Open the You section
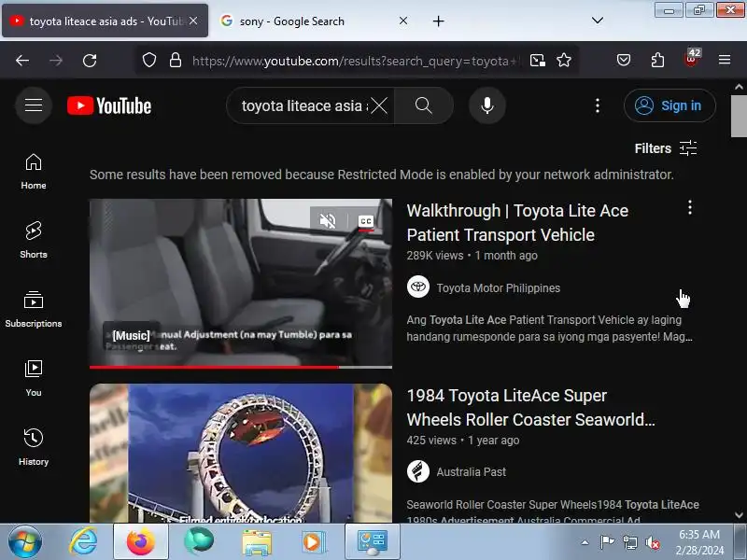Viewport: 747px width, 560px height. [x=34, y=379]
